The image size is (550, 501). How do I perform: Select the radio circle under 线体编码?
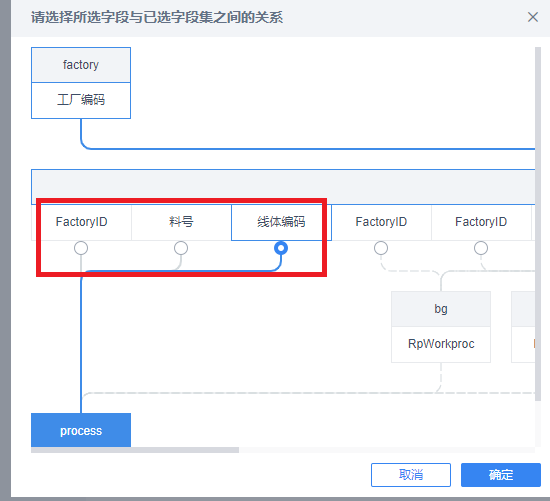[281, 248]
